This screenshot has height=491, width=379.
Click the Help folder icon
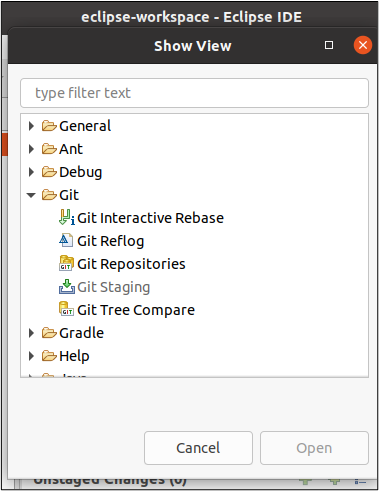point(49,356)
